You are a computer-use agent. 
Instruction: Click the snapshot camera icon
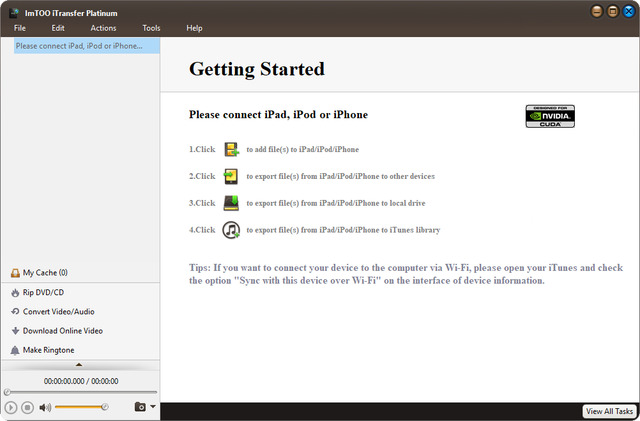[141, 407]
